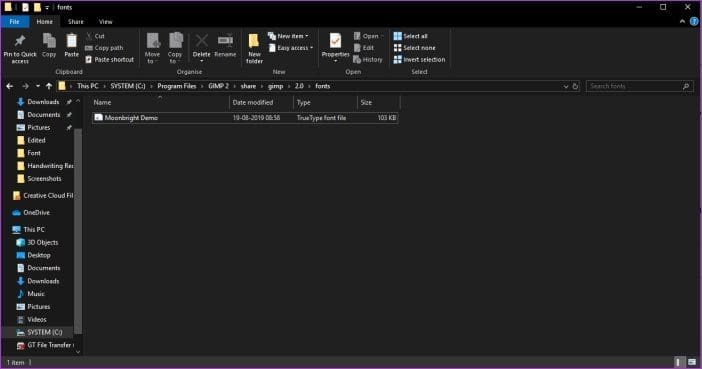The image size is (702, 369).
Task: Open the Font folder in sidebar
Action: 34,153
